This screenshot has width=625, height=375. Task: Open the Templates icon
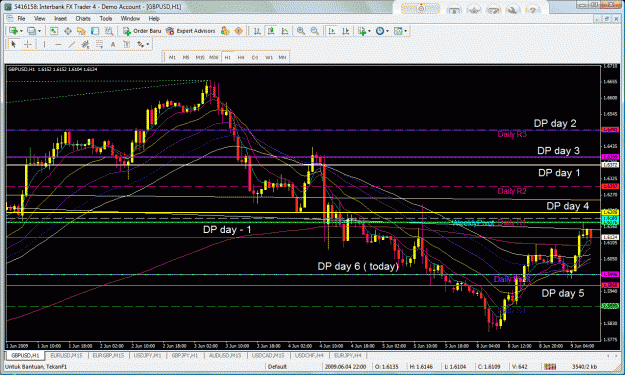point(398,31)
